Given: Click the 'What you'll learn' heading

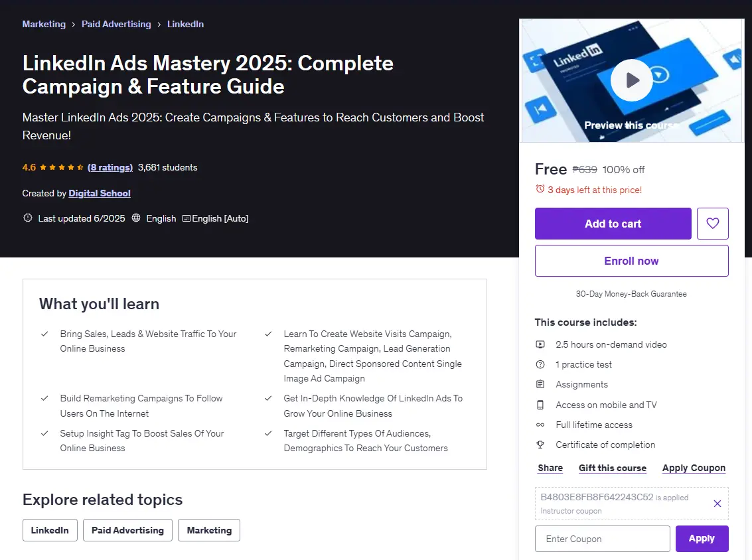Looking at the screenshot, I should 100,304.
